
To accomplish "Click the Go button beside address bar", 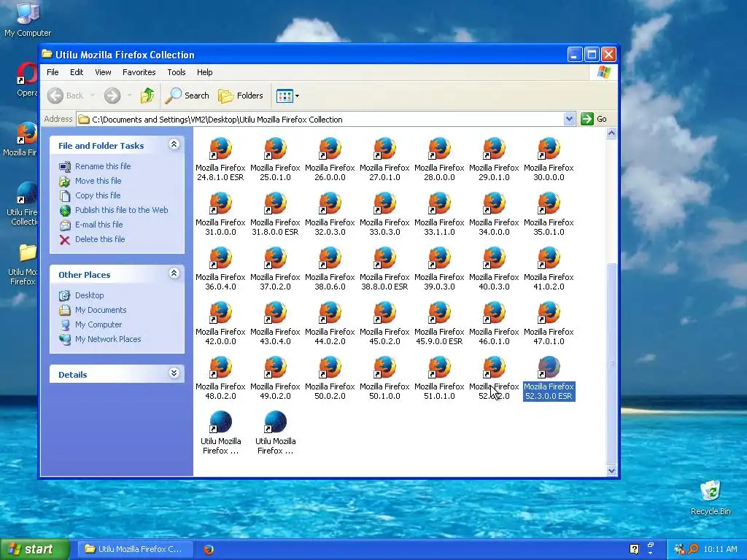I will (594, 119).
